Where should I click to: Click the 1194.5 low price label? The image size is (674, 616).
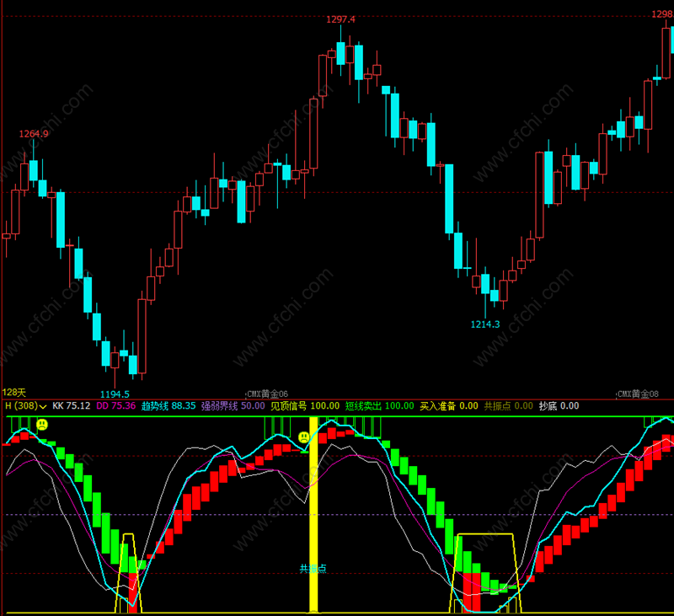(x=115, y=394)
